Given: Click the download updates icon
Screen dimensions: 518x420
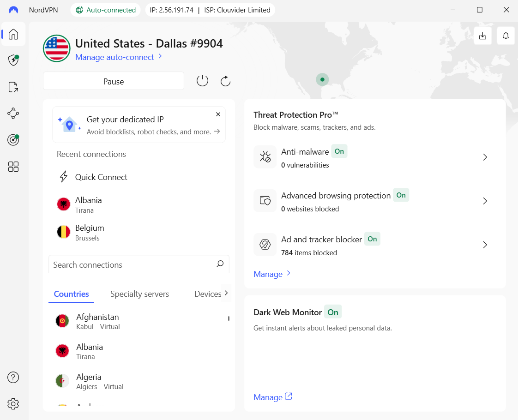Looking at the screenshot, I should coord(482,36).
